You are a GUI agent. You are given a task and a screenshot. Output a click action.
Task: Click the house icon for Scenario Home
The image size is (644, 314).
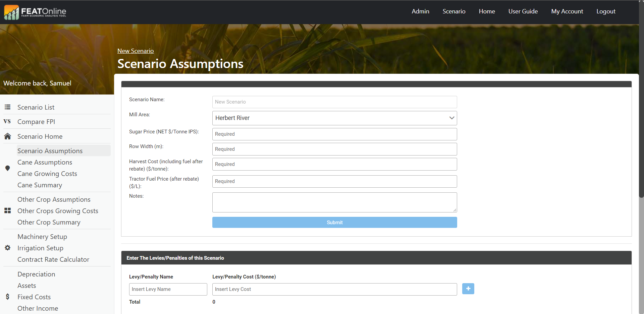tap(7, 136)
